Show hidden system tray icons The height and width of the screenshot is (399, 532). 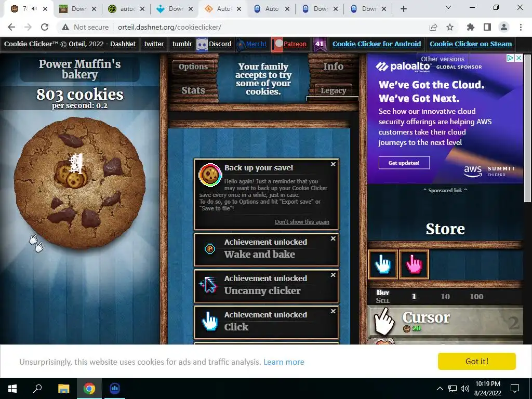pos(440,389)
